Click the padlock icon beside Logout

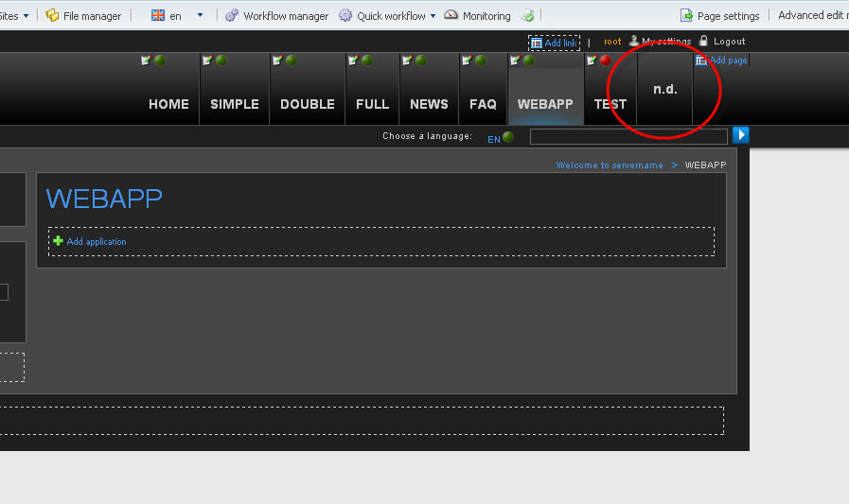coord(703,41)
